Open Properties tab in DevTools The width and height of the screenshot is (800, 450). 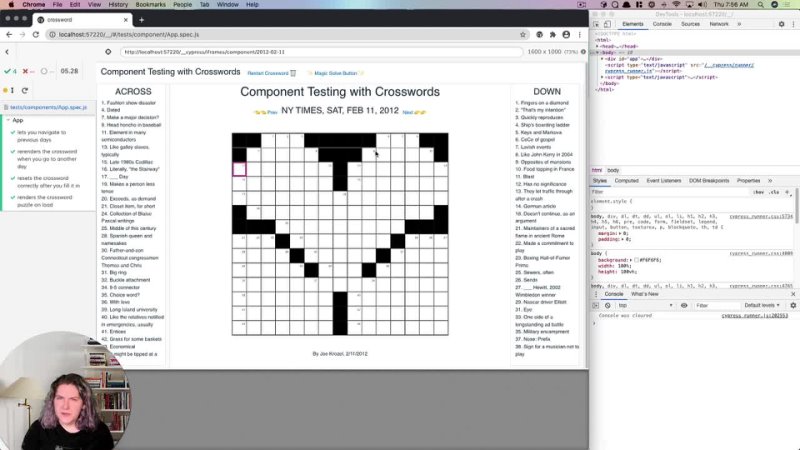[x=748, y=181]
